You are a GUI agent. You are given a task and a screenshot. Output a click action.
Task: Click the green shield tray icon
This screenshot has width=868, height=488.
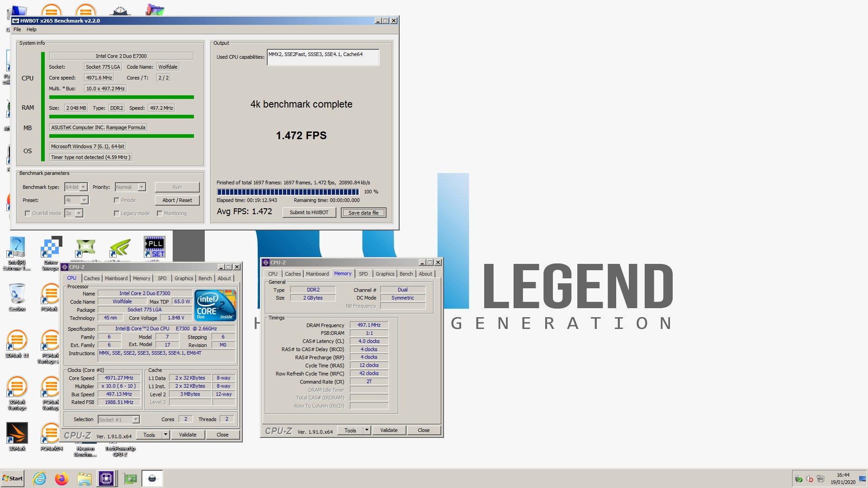799,479
